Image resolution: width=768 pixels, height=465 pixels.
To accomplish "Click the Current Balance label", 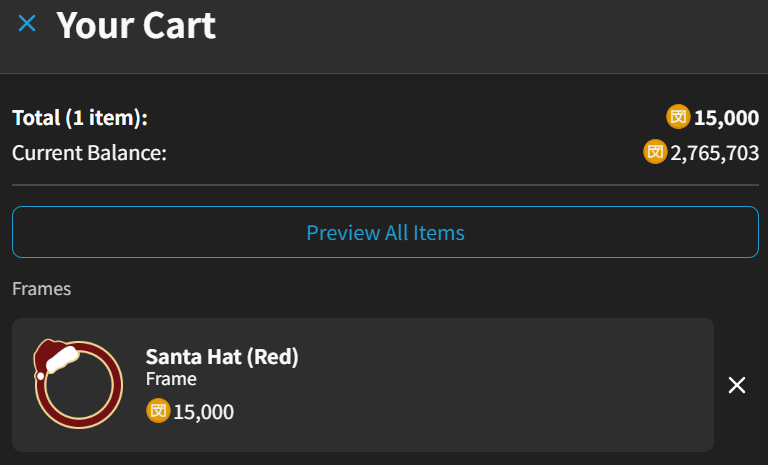I will coord(89,153).
